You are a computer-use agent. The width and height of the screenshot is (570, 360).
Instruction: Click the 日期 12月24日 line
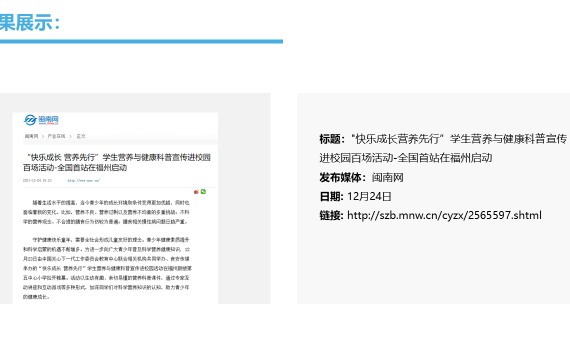pos(355,196)
